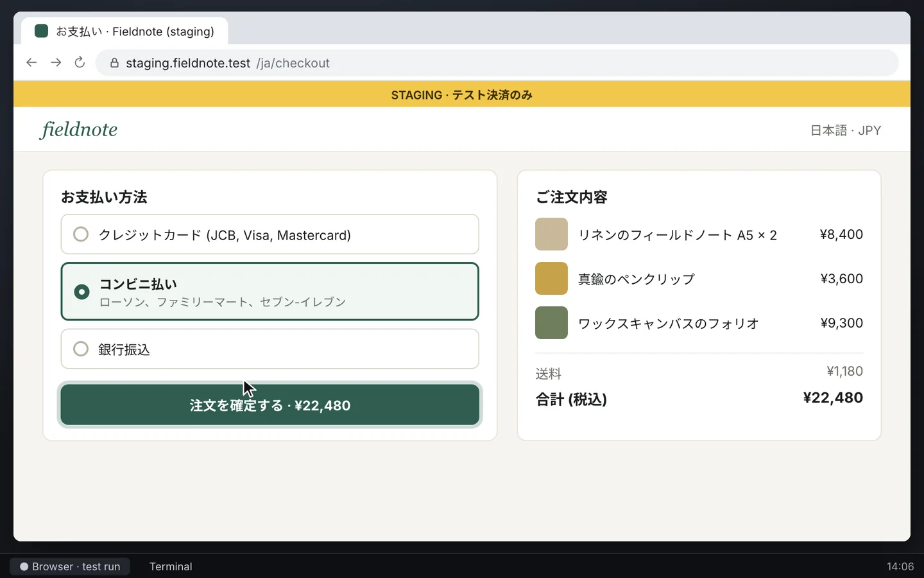Click the lock icon in address bar

tap(114, 63)
